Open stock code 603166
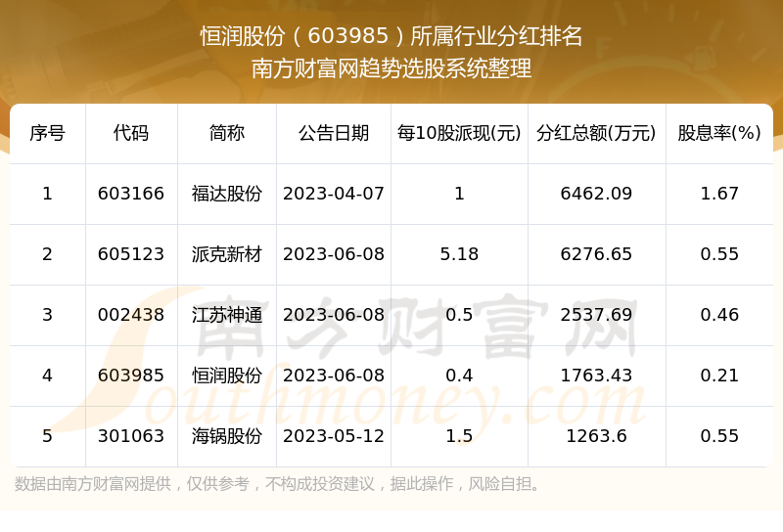Image resolution: width=783 pixels, height=532 pixels. pyautogui.click(x=131, y=194)
